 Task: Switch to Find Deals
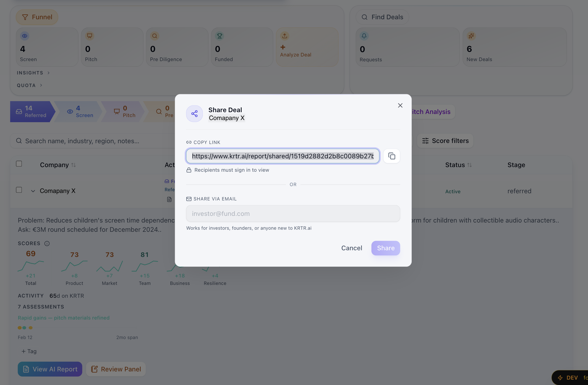coord(382,17)
